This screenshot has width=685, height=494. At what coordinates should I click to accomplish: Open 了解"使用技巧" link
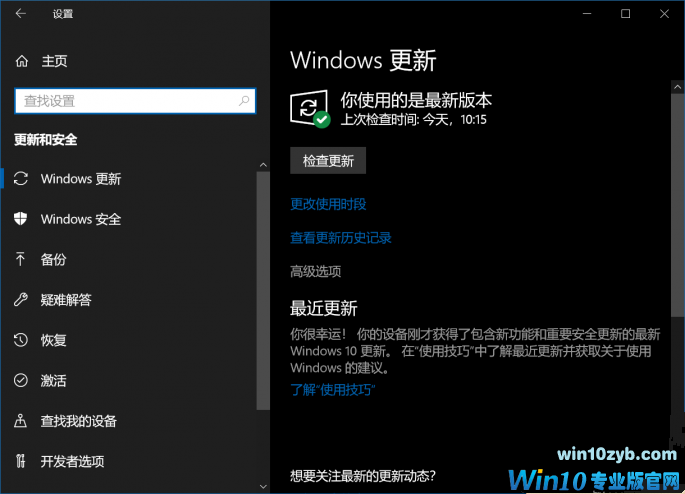pyautogui.click(x=333, y=390)
